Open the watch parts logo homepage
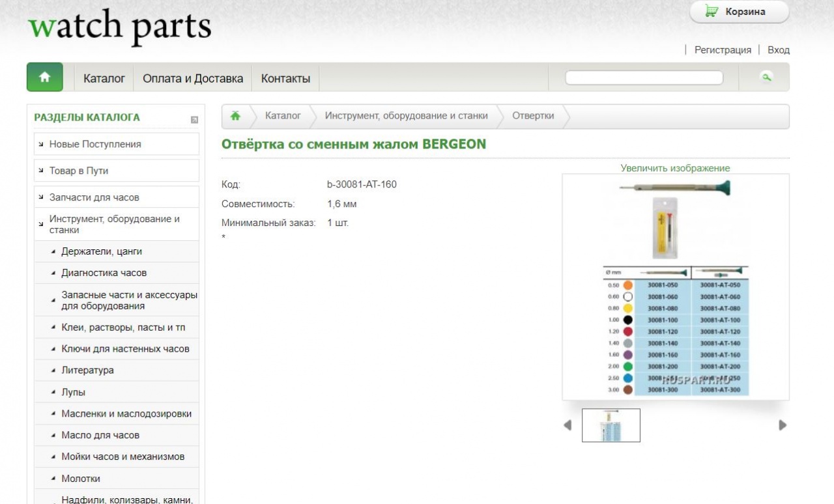Viewport: 834px width, 504px height. [120, 26]
